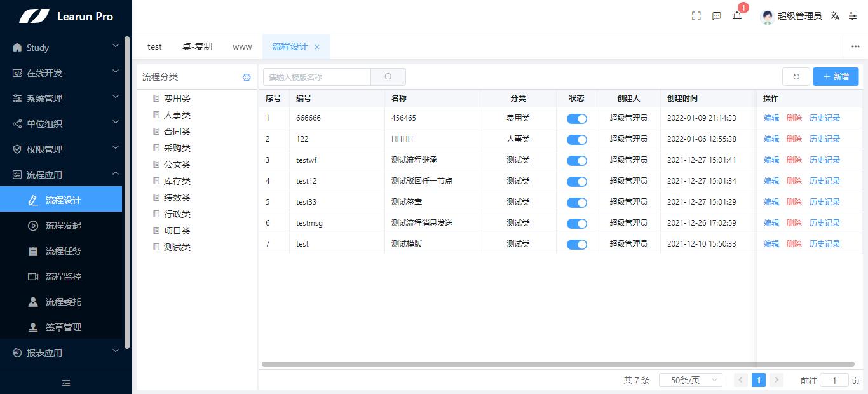Open 历史记录 for the testmsg row

[x=824, y=222]
